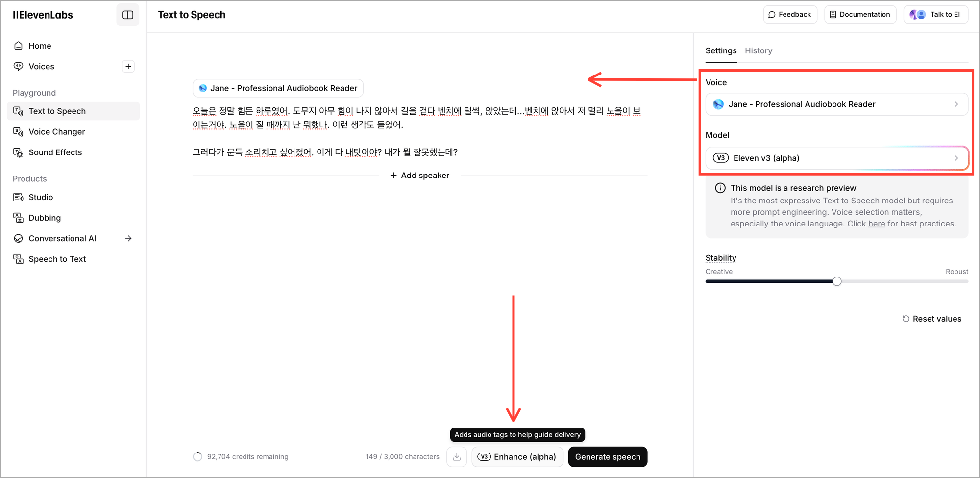Click the Voice Changer sidebar icon
Screen dimensions: 980x478
tap(19, 132)
